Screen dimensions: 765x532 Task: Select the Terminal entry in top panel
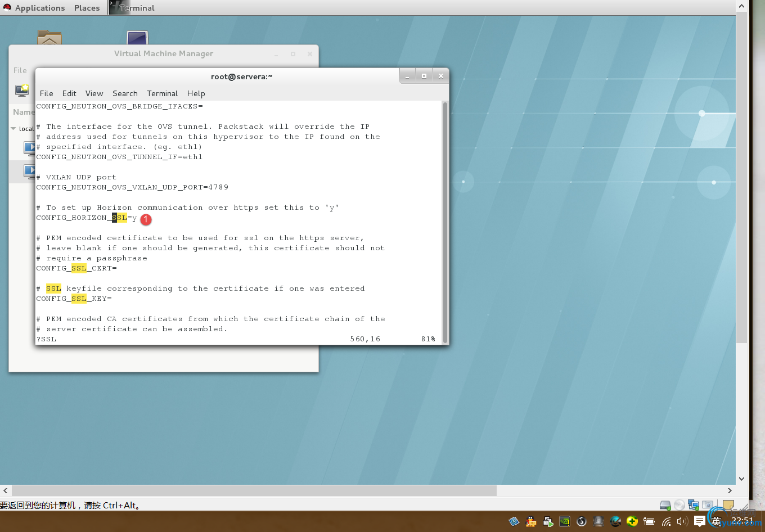pyautogui.click(x=132, y=8)
